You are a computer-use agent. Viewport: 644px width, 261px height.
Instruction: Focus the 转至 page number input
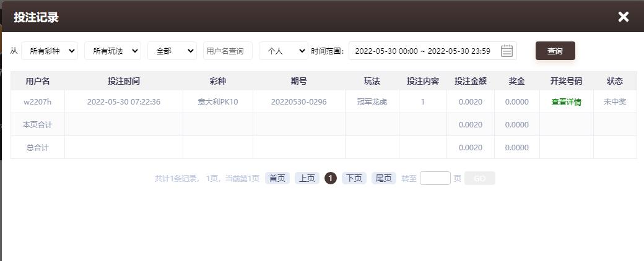click(x=435, y=178)
